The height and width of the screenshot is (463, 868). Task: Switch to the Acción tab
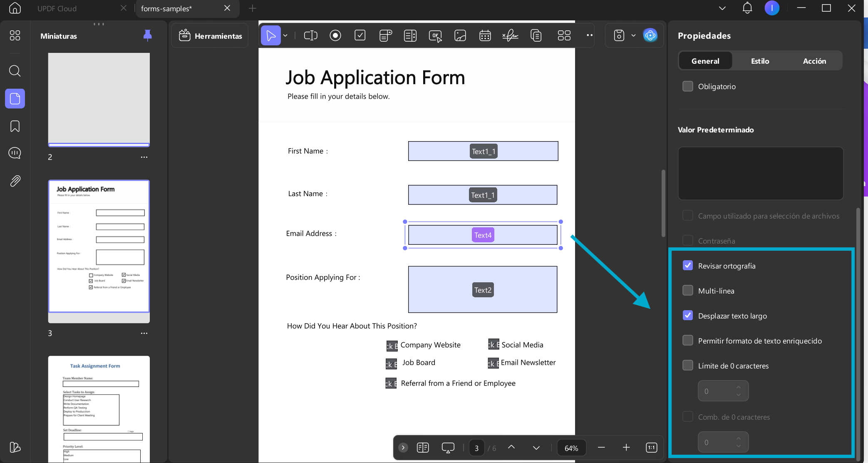click(x=814, y=61)
